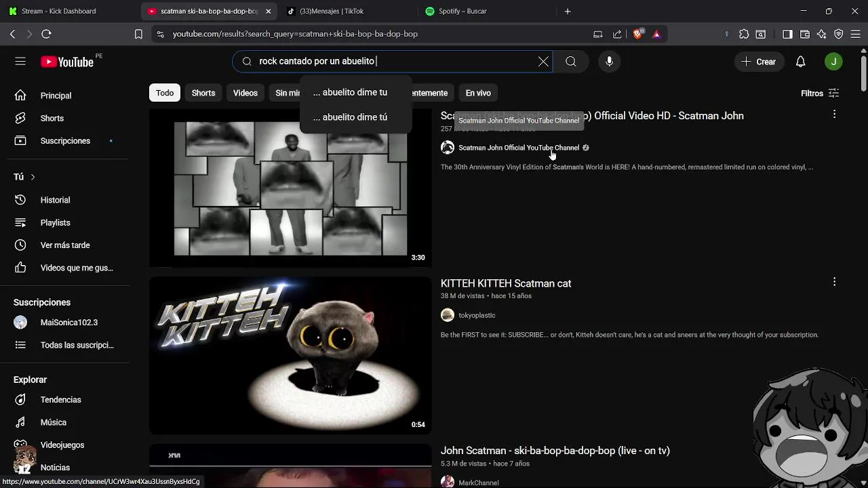Open Videojuegos in Explorar
This screenshot has width=868, height=488.
[x=65, y=445]
